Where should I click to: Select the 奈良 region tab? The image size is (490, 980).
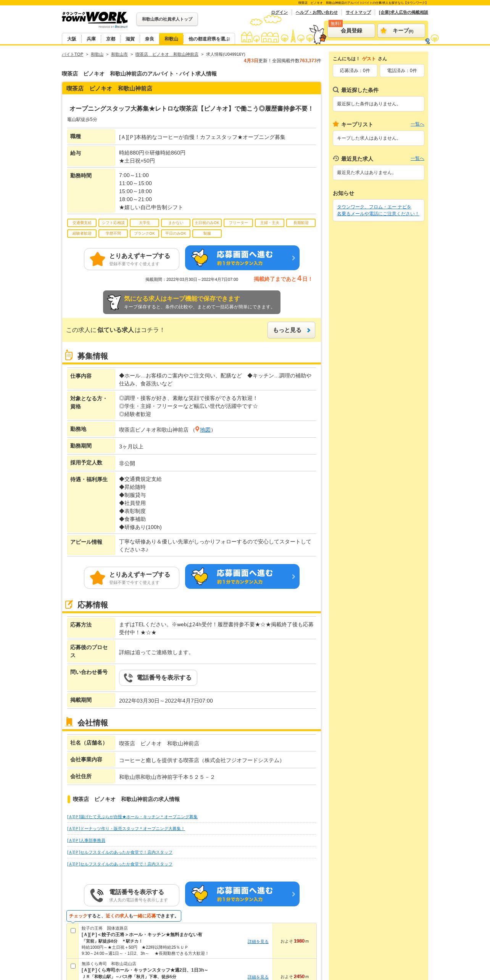point(150,39)
